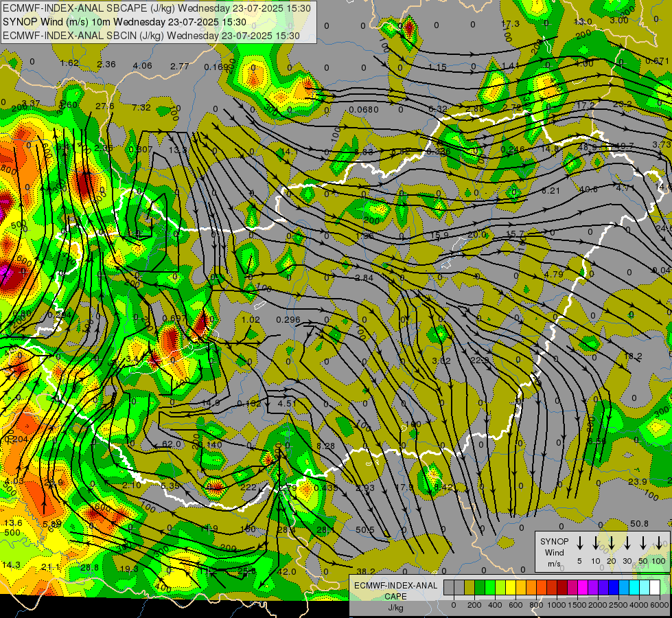
Task: Click the 15.9 station value
Action: click(439, 235)
